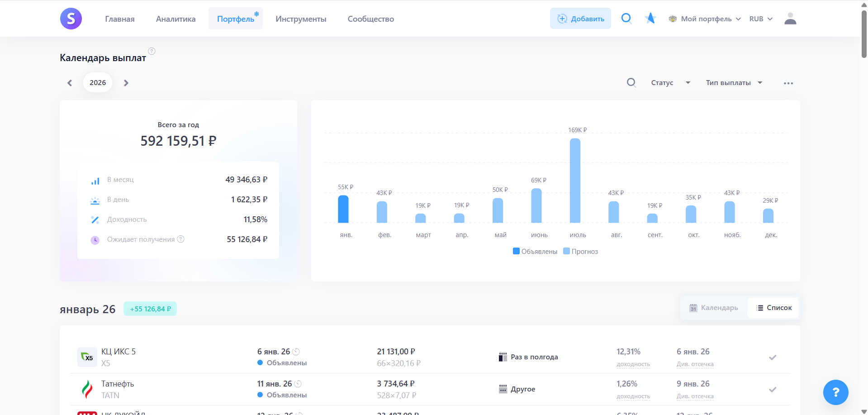Click the blue star icon in header
The width and height of the screenshot is (868, 415).
coord(650,19)
